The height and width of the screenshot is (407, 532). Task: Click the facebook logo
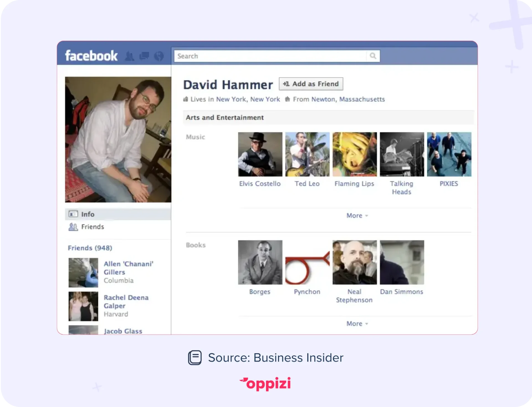click(x=91, y=56)
